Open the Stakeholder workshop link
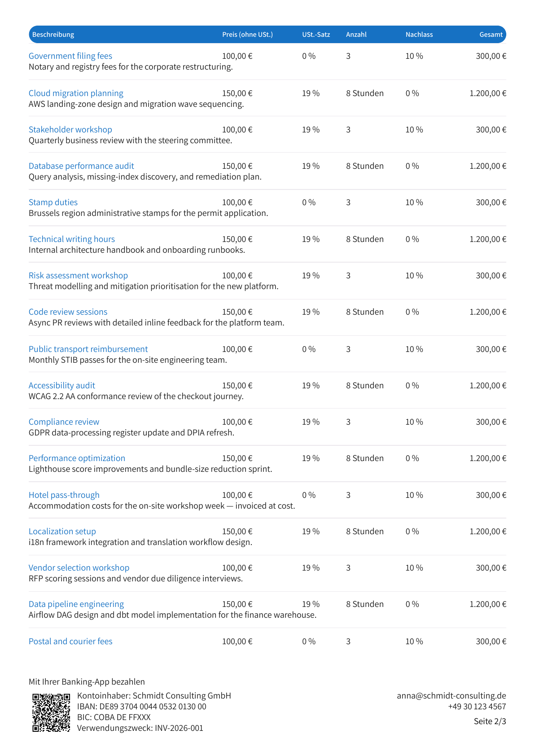 pos(70,130)
